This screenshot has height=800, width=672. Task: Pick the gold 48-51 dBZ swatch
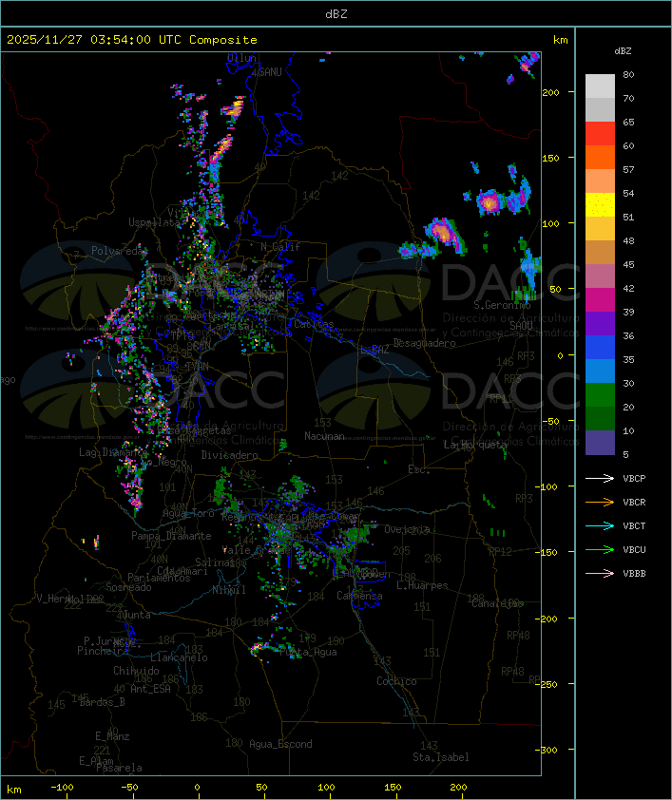(600, 229)
